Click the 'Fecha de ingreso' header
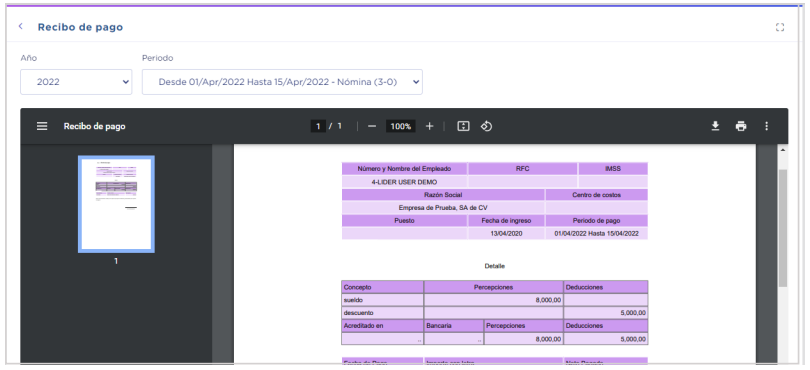The image size is (810, 370). 506,220
